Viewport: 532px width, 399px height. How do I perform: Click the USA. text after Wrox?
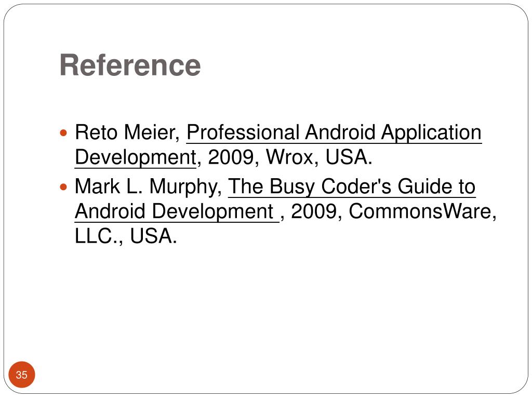click(349, 157)
